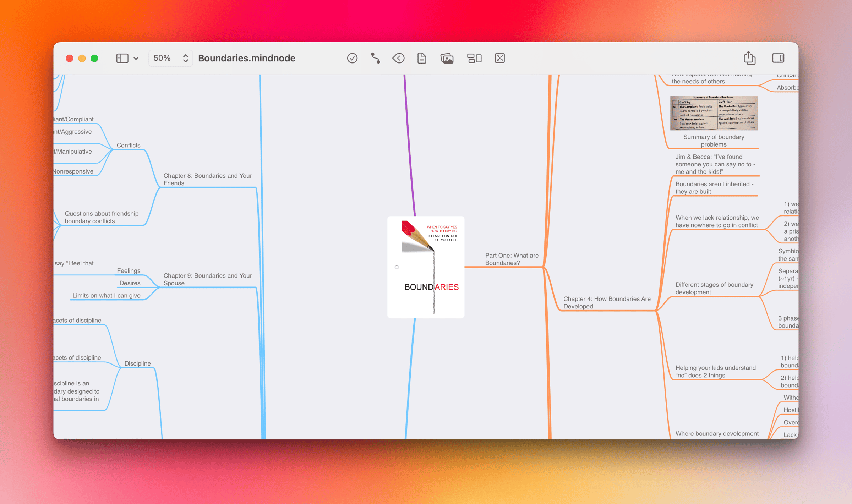
Task: Toggle the right inspector panel icon
Action: pos(778,58)
